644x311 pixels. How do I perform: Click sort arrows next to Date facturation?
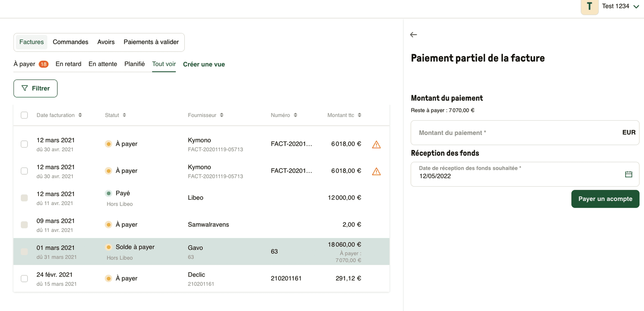click(80, 115)
